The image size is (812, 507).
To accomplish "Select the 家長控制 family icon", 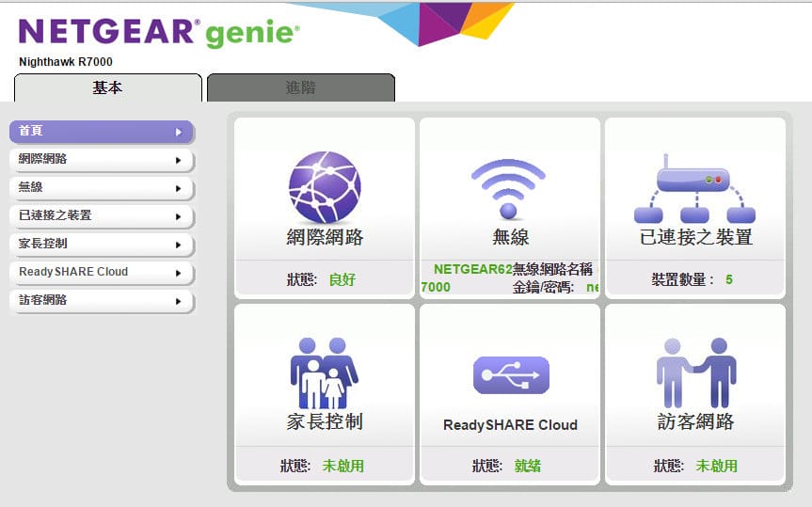I will 325,373.
